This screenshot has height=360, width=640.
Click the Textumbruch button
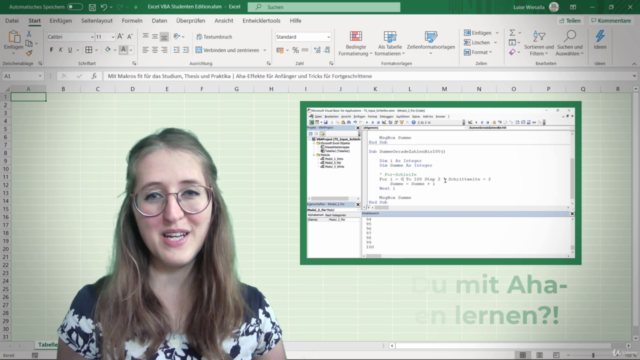[x=214, y=37]
